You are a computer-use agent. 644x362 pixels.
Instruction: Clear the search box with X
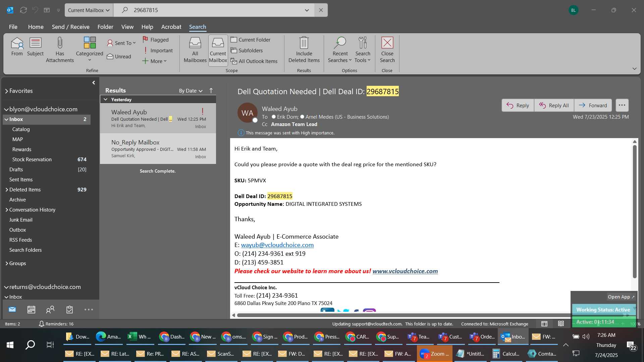[321, 10]
